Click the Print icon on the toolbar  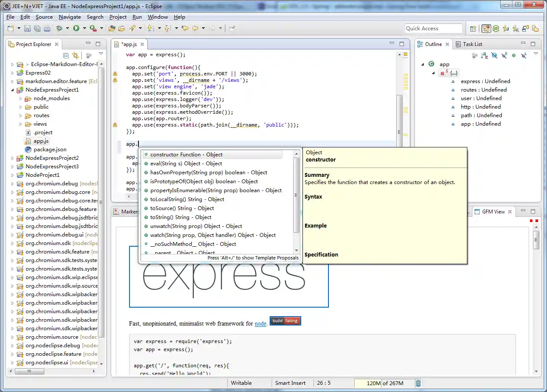click(46, 28)
